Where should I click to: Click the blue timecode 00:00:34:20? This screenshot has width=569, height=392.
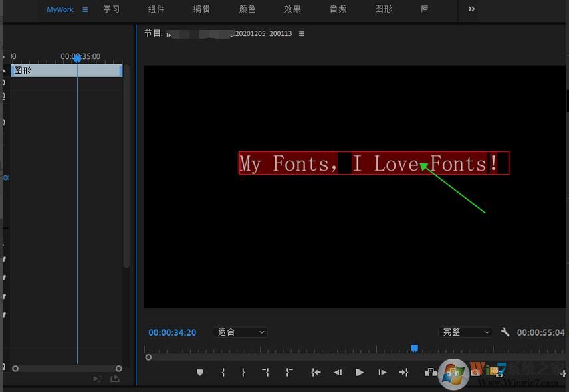coord(172,332)
